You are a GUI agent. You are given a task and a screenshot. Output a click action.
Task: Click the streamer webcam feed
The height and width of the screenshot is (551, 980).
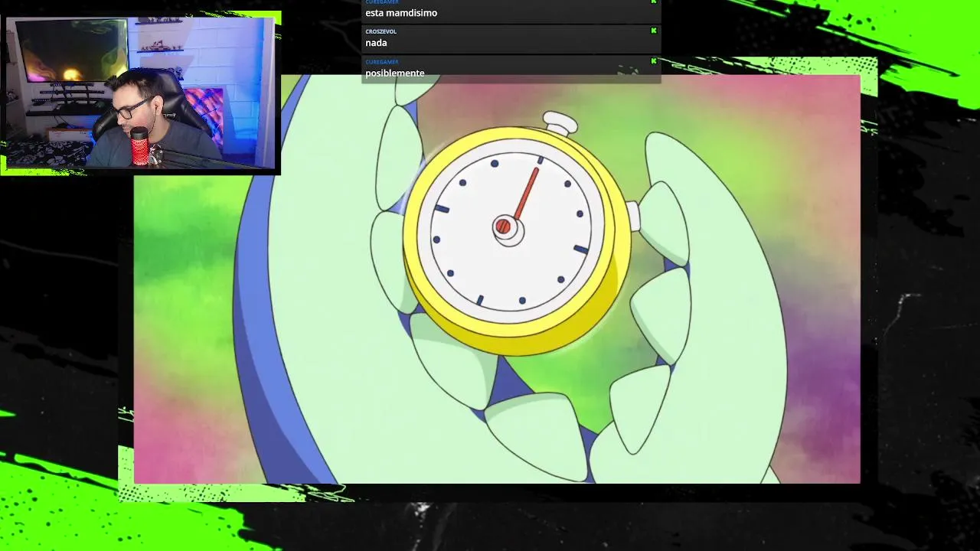click(141, 93)
